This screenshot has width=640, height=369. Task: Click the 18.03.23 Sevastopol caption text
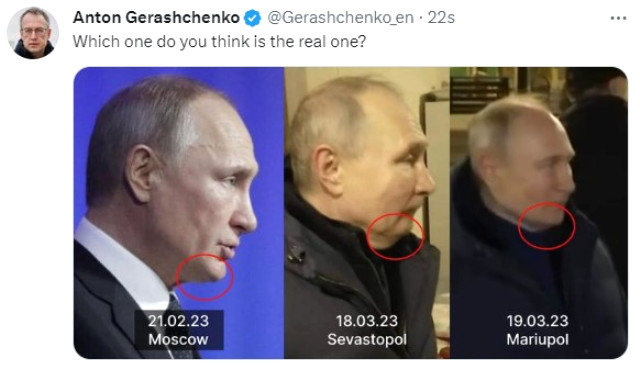(x=367, y=330)
